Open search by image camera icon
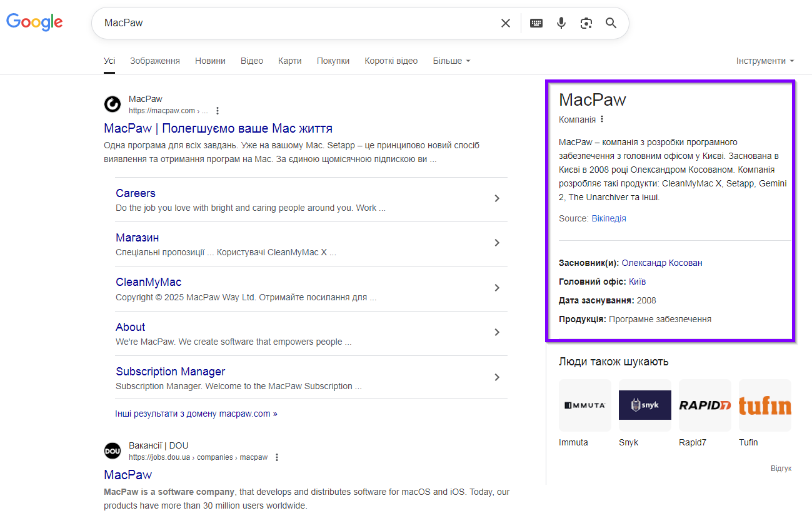Viewport: 812px width, 518px height. click(x=586, y=23)
